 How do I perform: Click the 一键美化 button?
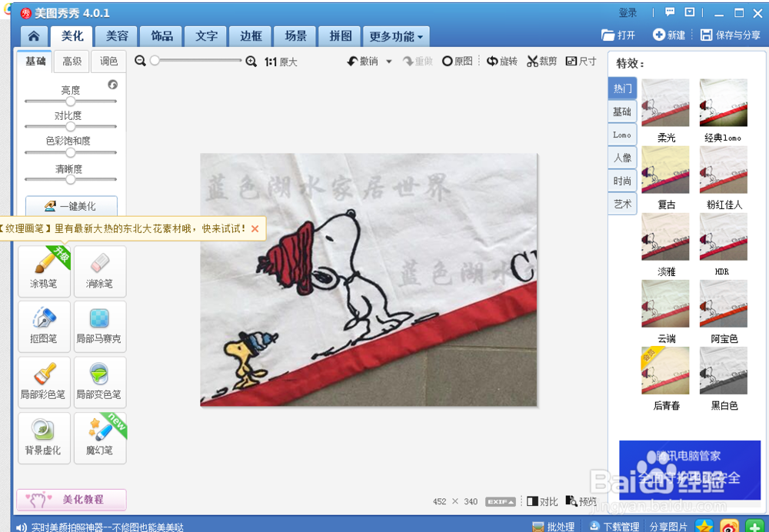pos(71,206)
